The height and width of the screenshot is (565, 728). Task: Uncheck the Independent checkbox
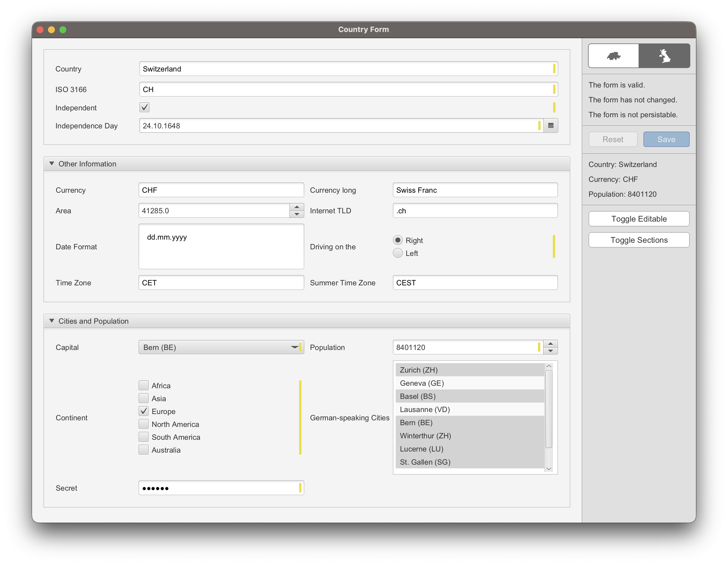click(x=144, y=108)
